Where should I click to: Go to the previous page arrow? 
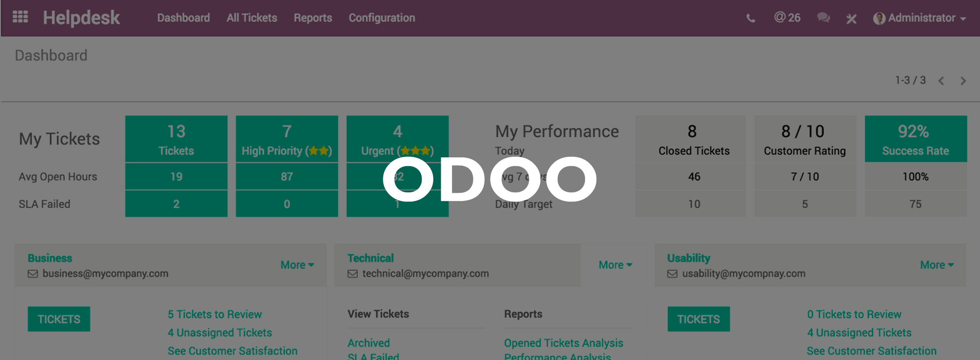(941, 81)
